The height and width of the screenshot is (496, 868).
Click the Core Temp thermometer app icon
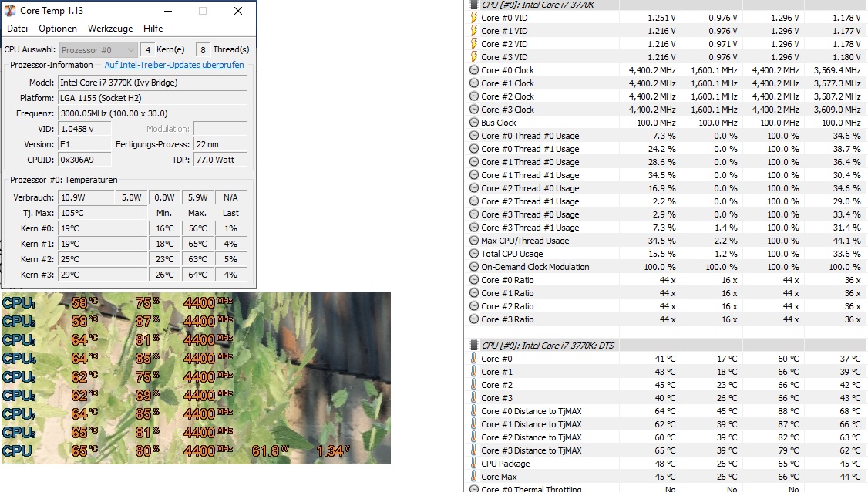pyautogui.click(x=10, y=11)
